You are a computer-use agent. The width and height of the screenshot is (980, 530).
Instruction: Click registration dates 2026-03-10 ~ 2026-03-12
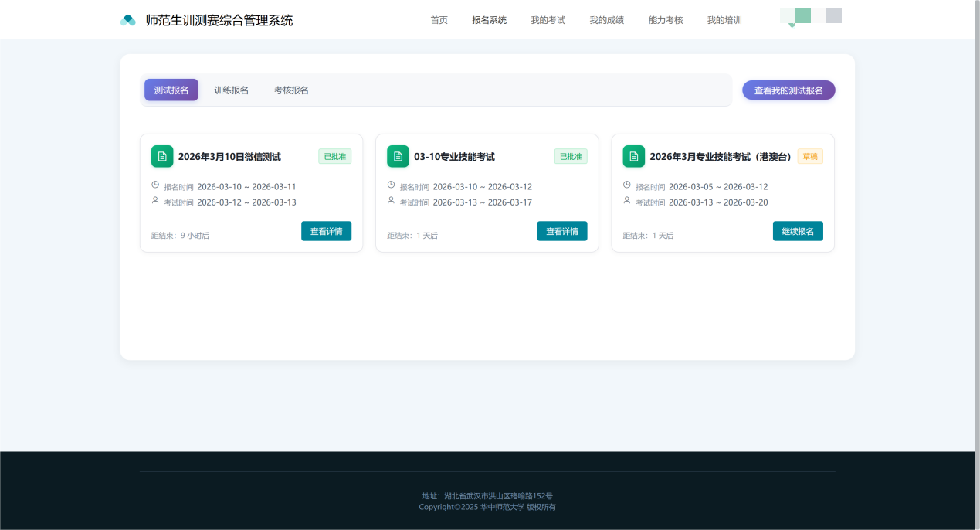(x=482, y=186)
